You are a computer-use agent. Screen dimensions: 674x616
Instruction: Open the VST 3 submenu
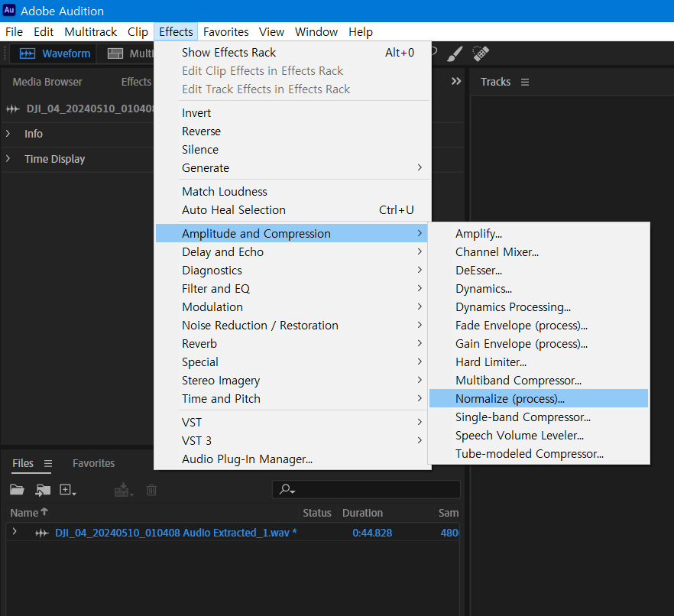click(293, 441)
